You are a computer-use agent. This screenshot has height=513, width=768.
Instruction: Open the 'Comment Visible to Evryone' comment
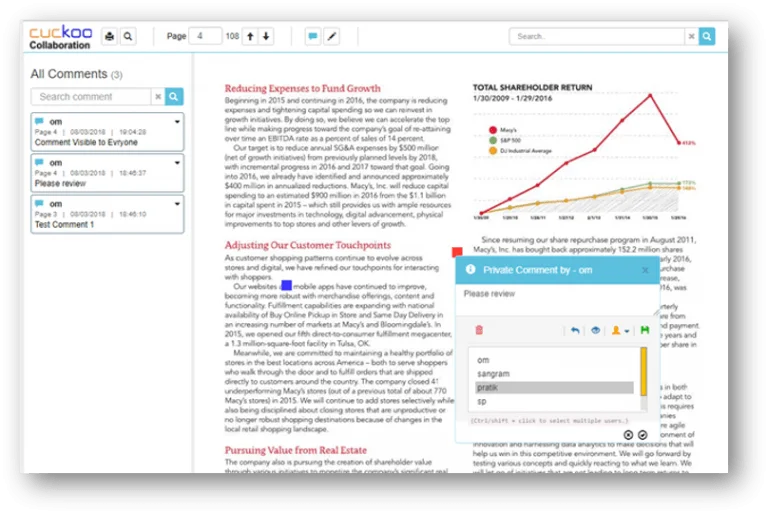107,132
